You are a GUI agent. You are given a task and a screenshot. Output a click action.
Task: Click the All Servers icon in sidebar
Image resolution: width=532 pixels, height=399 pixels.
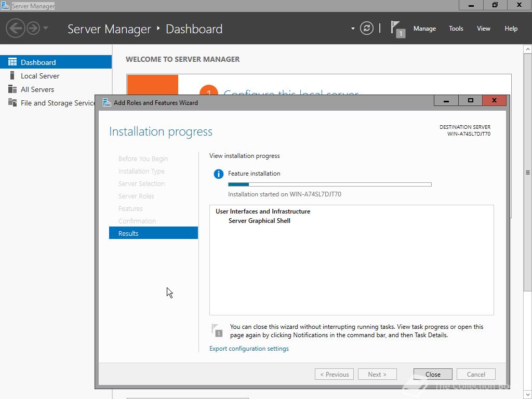[x=12, y=89]
